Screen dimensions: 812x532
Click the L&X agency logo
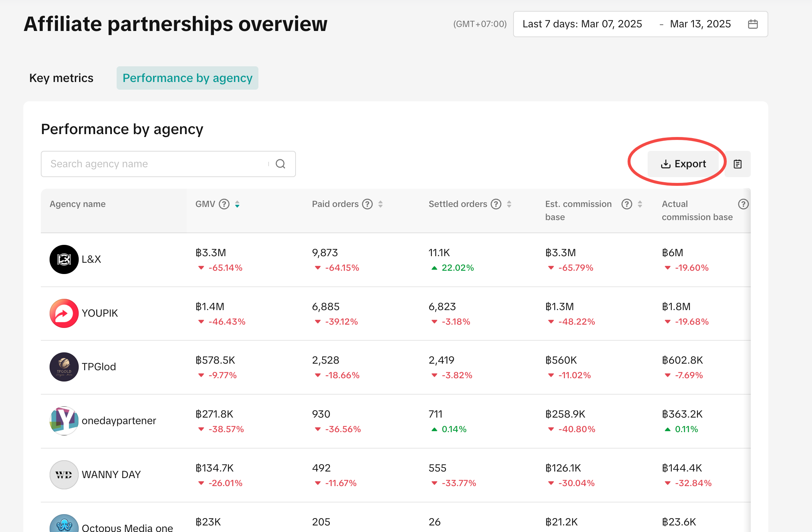[64, 259]
